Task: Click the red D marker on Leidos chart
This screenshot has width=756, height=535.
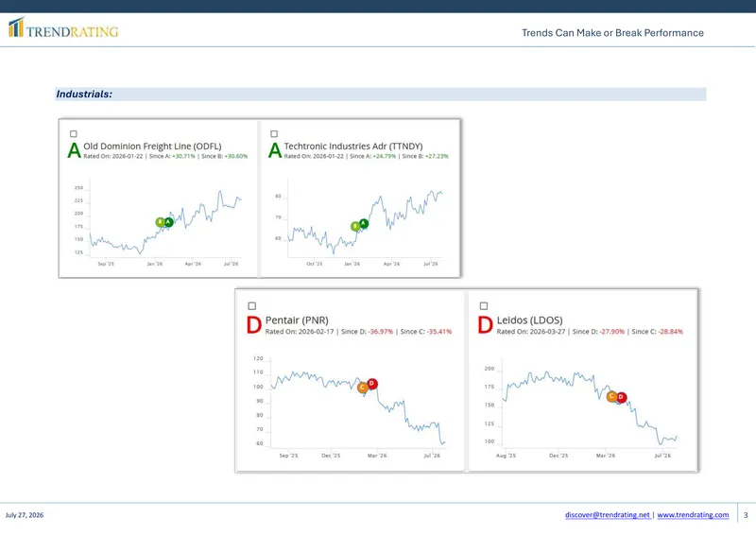Action: click(x=621, y=397)
